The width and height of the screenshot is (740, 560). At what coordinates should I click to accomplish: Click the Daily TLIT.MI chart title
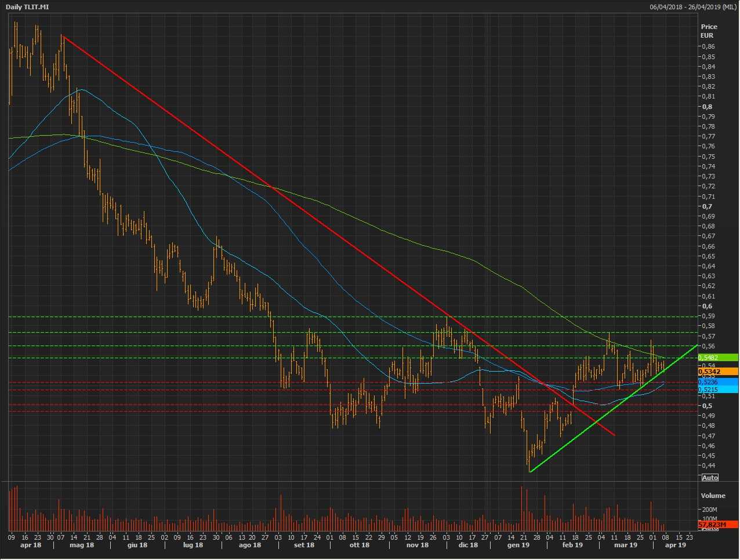(x=27, y=7)
